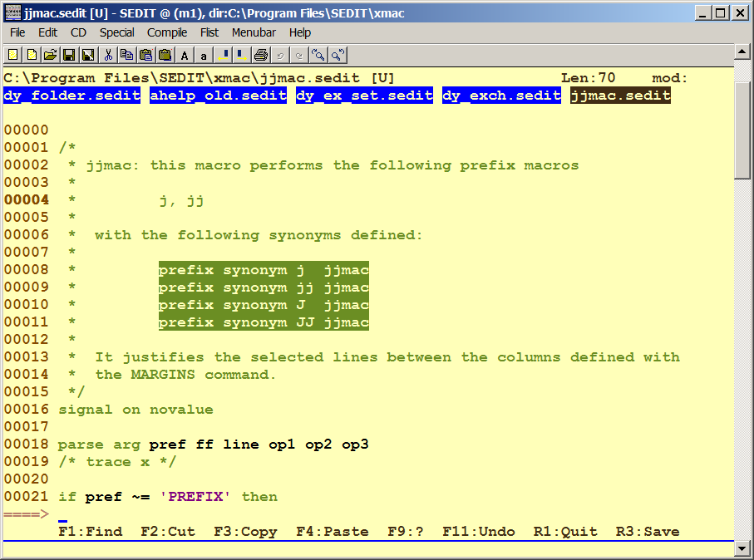
Task: Open the Flist menu
Action: click(209, 32)
